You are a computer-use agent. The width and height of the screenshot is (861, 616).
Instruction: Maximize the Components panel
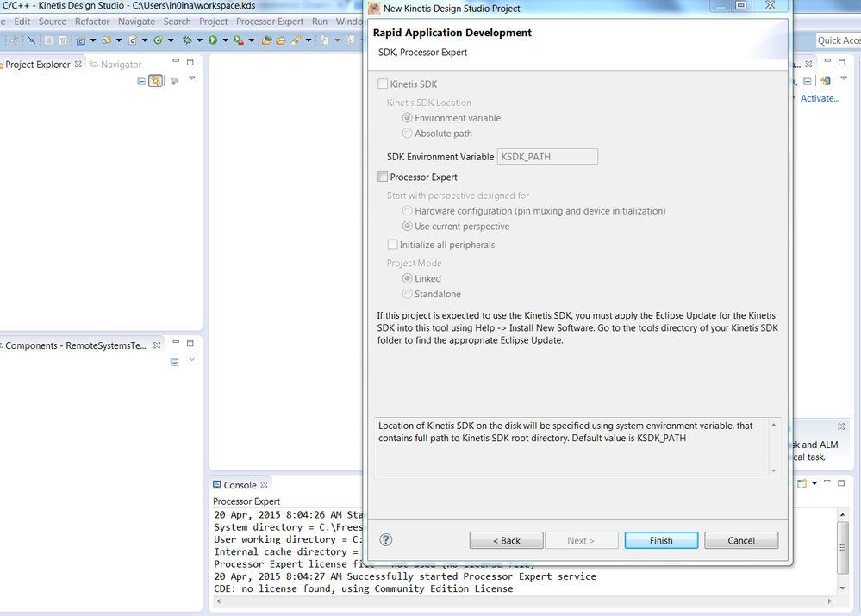coord(190,343)
